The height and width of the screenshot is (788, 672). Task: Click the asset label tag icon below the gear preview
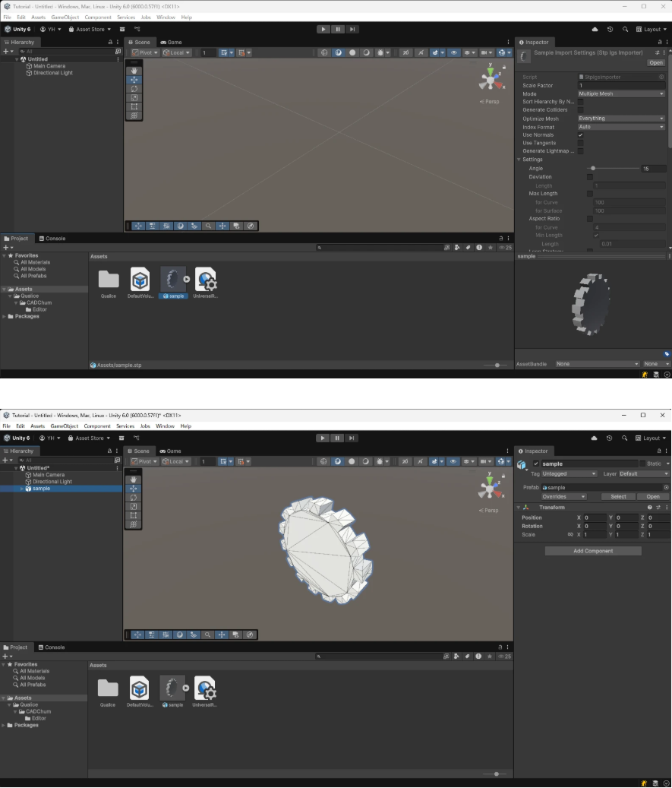coord(667,354)
